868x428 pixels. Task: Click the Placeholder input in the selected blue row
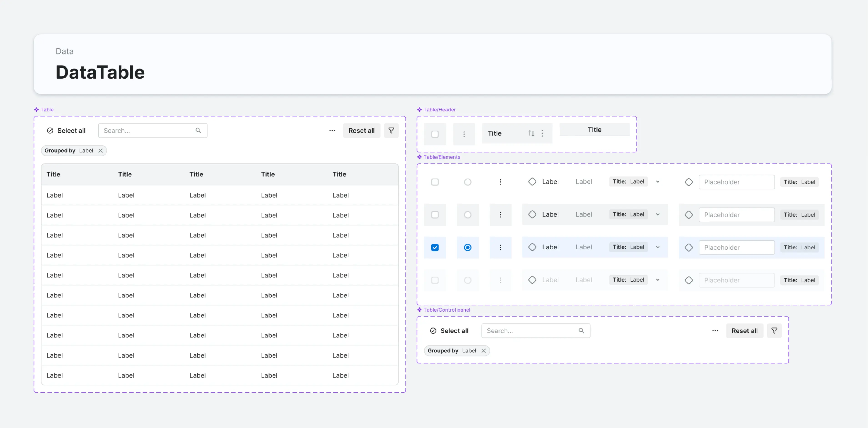[737, 247]
